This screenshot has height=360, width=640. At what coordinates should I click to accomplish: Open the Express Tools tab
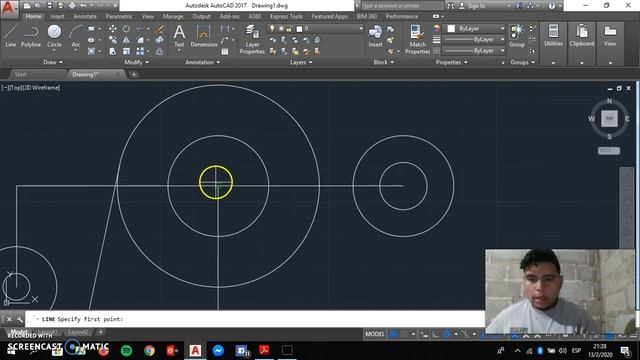286,16
